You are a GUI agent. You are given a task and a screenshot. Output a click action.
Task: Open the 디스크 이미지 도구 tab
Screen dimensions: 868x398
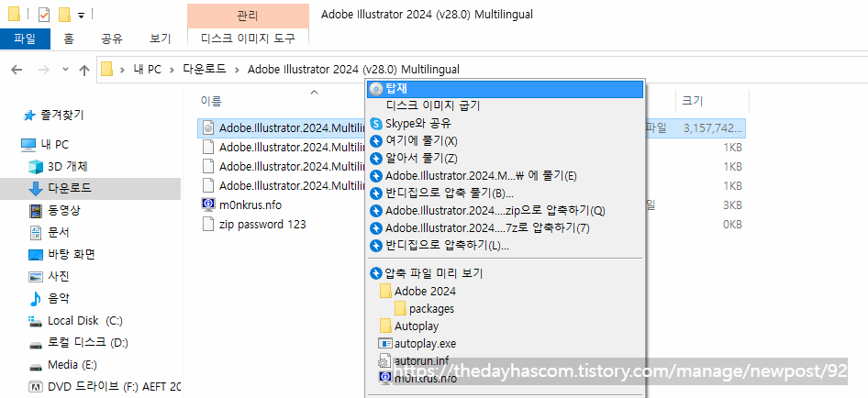248,39
